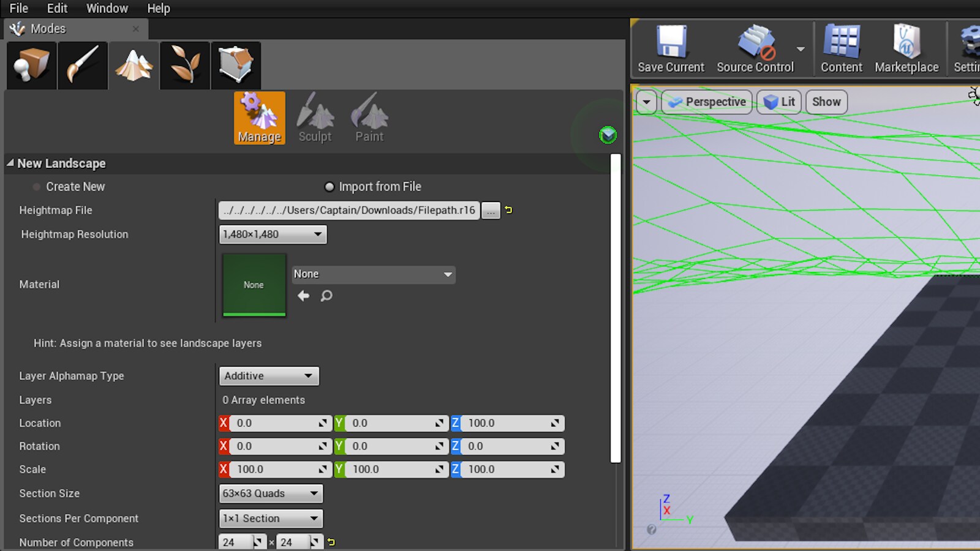Select the Create New option
The image size is (980, 551).
(x=35, y=187)
